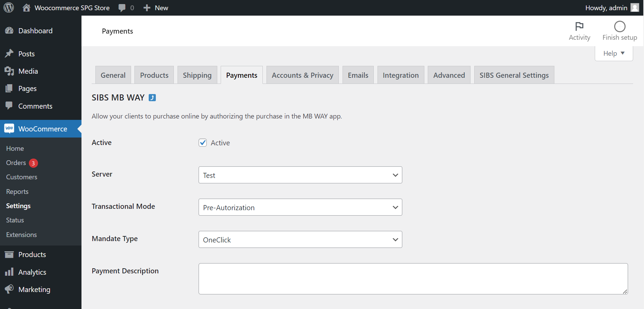Go to Orders in WooCommerce submenu

tap(16, 163)
